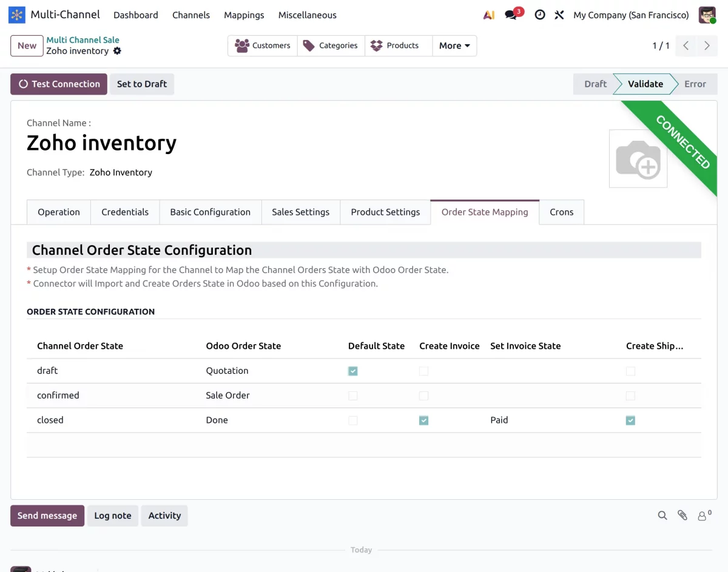Viewport: 728px width, 572px height.
Task: Toggle Default State for confirmed row
Action: pos(353,396)
